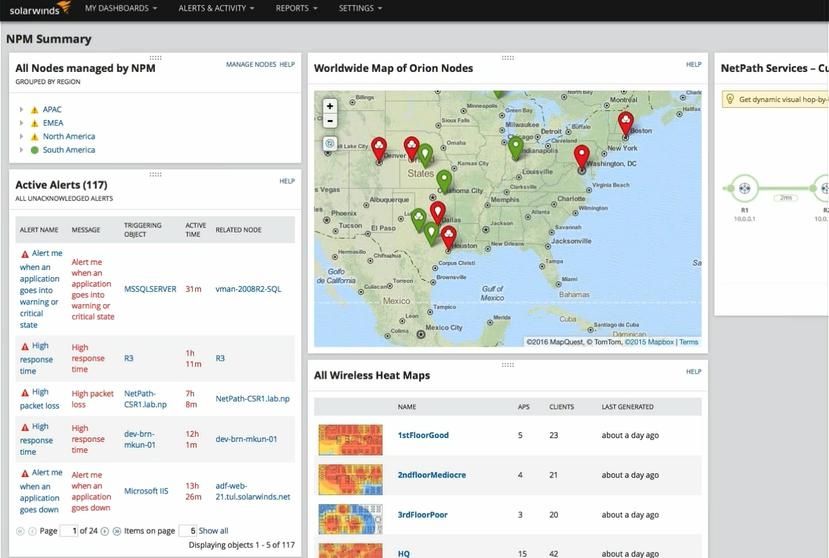The width and height of the screenshot is (829, 558).
Task: Click the red map pin near Boston
Action: click(x=626, y=124)
